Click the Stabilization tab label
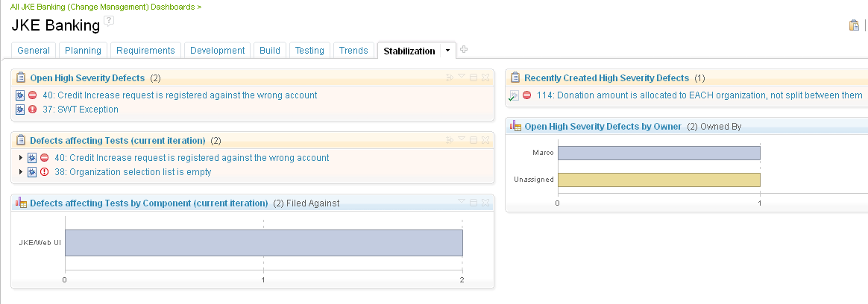The image size is (868, 304). coord(409,51)
